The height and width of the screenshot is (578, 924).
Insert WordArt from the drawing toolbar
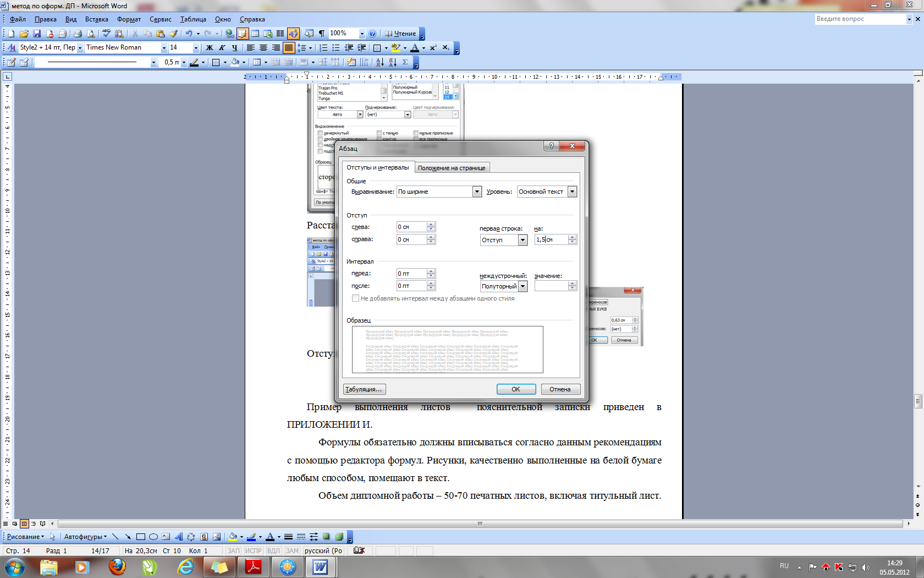pos(178,537)
